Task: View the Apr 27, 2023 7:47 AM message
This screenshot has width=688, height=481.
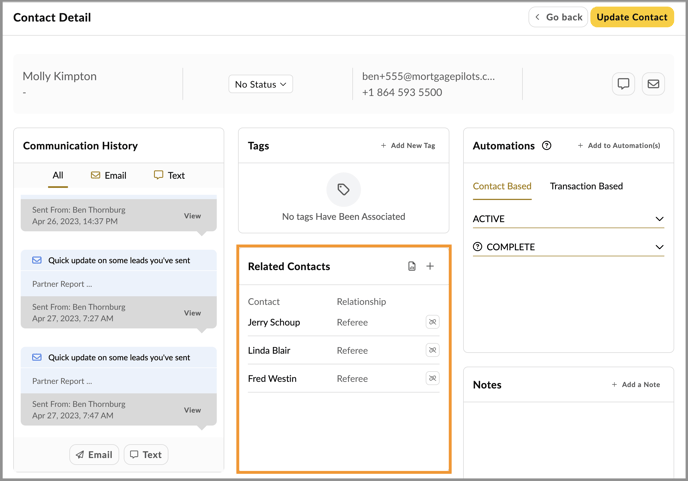Action: [x=192, y=410]
